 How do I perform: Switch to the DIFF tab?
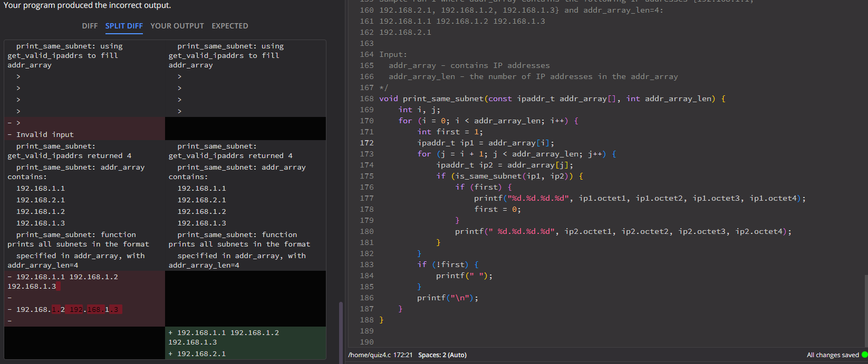coord(90,26)
